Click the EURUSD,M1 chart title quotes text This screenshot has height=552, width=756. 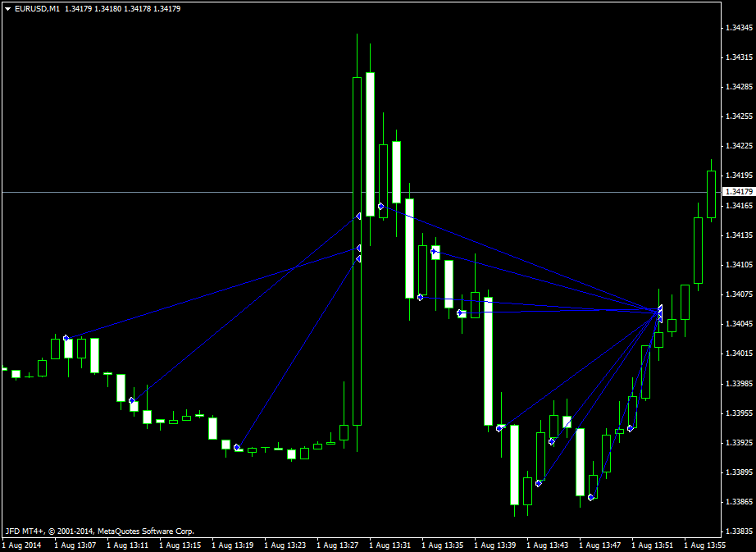98,9
